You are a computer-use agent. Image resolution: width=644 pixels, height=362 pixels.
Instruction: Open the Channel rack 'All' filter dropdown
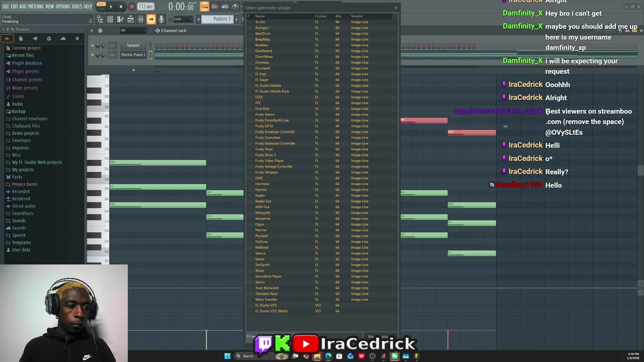coord(133,30)
